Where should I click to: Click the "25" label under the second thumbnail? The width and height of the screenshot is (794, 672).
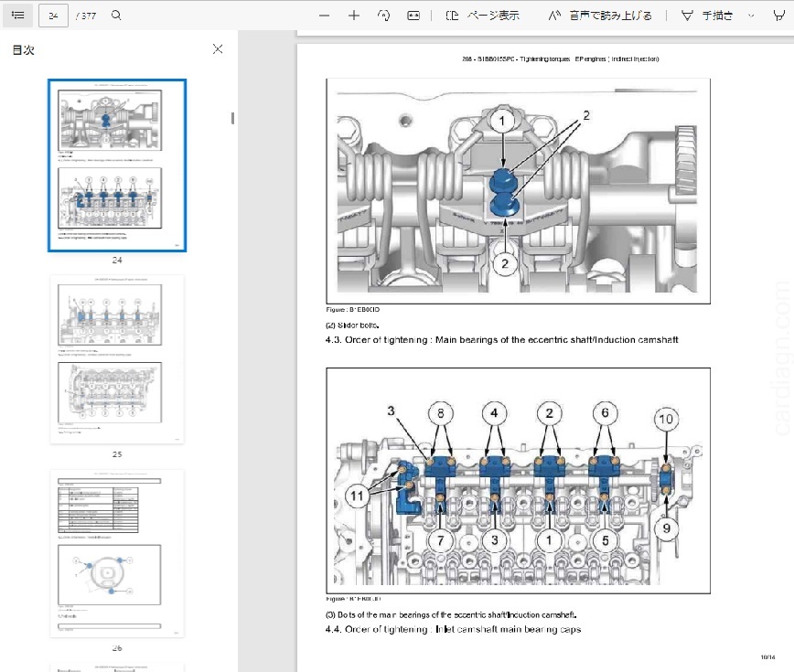(117, 454)
